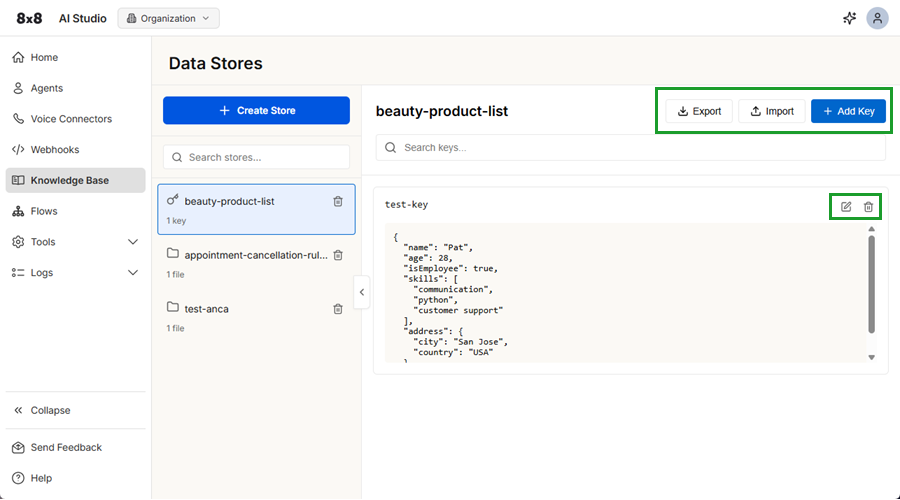Focus the Search keys field
This screenshot has height=500, width=900.
pos(631,148)
